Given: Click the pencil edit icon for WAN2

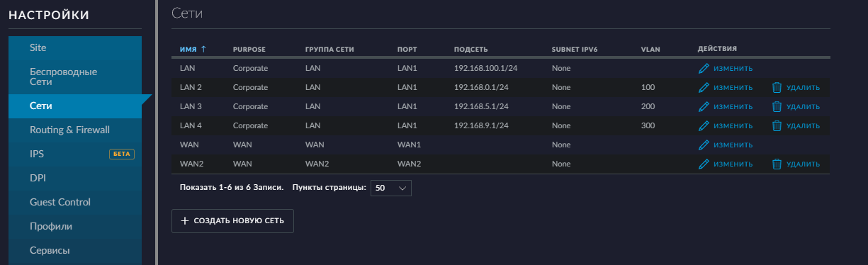Looking at the screenshot, I should coord(704,164).
